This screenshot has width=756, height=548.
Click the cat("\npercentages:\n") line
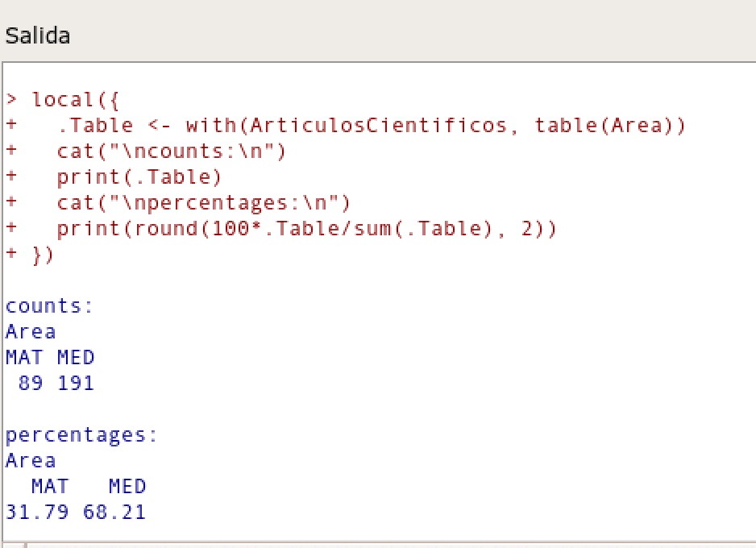[x=203, y=203]
